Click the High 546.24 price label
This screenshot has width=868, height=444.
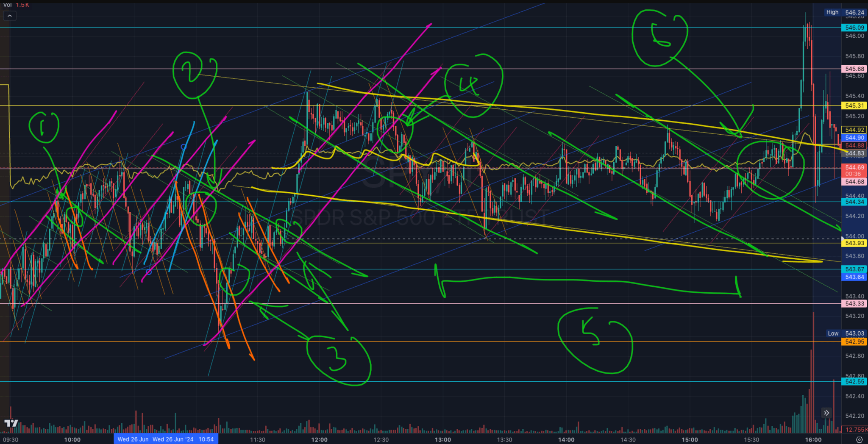click(x=854, y=13)
